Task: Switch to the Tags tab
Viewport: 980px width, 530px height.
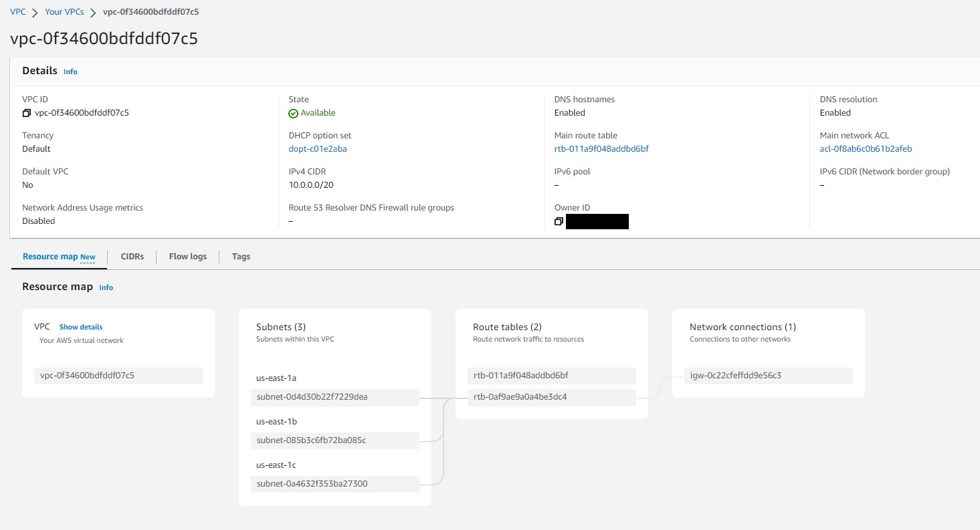Action: pyautogui.click(x=241, y=256)
